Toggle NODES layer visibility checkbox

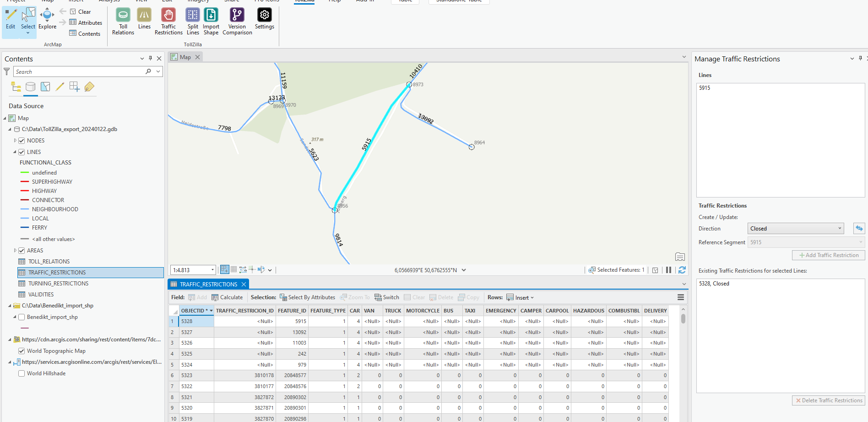pyautogui.click(x=22, y=141)
